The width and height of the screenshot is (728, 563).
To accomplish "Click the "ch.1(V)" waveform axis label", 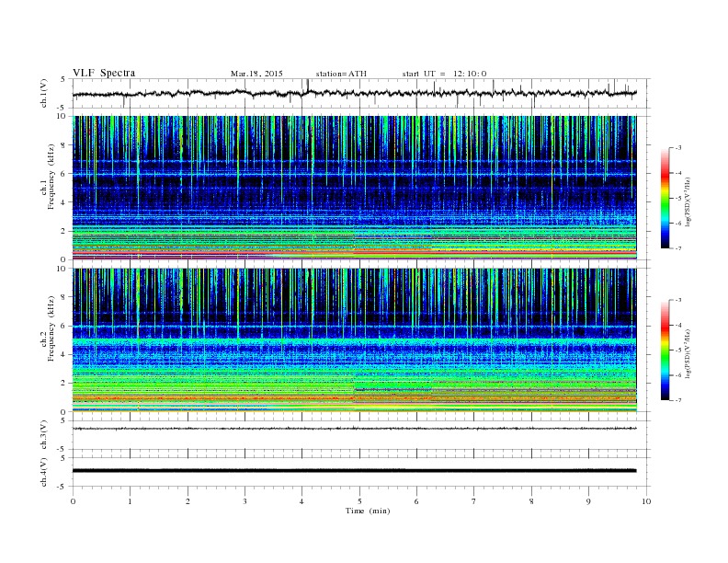I will pyautogui.click(x=44, y=93).
